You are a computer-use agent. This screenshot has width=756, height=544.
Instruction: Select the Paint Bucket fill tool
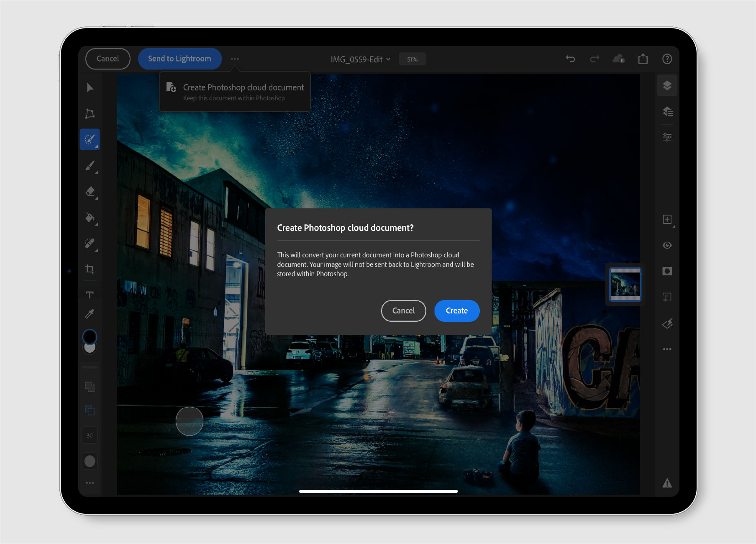[90, 218]
